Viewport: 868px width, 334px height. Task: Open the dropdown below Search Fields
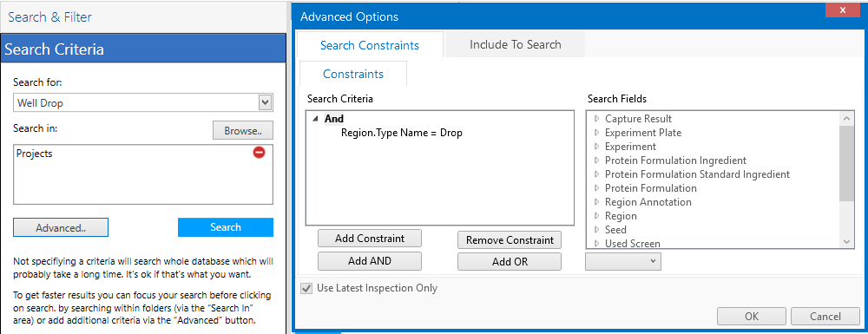[622, 261]
